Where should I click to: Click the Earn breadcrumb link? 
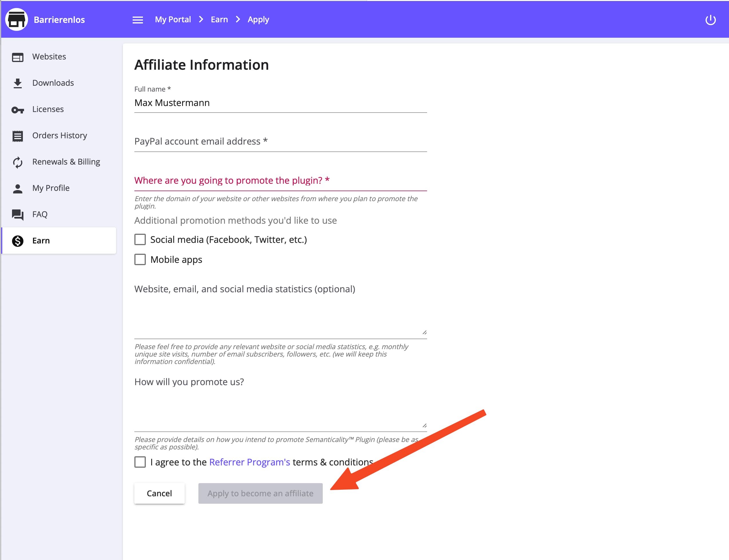[x=219, y=19]
